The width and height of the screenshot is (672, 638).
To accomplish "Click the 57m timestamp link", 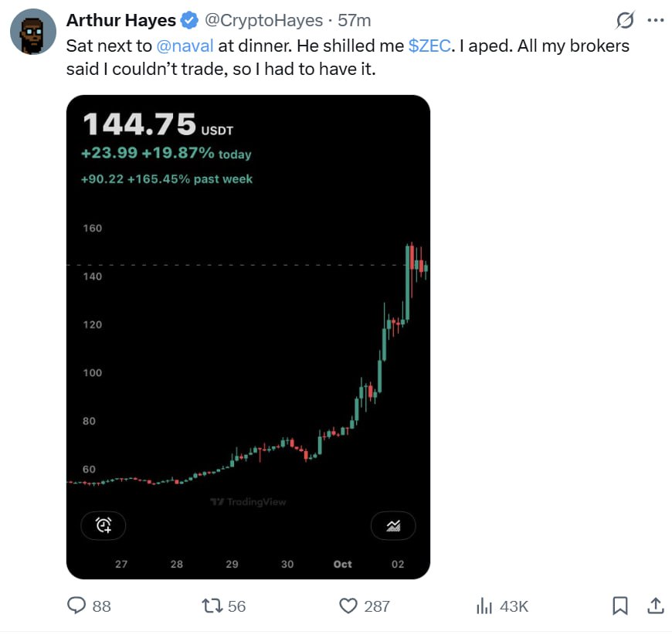I will click(x=355, y=20).
